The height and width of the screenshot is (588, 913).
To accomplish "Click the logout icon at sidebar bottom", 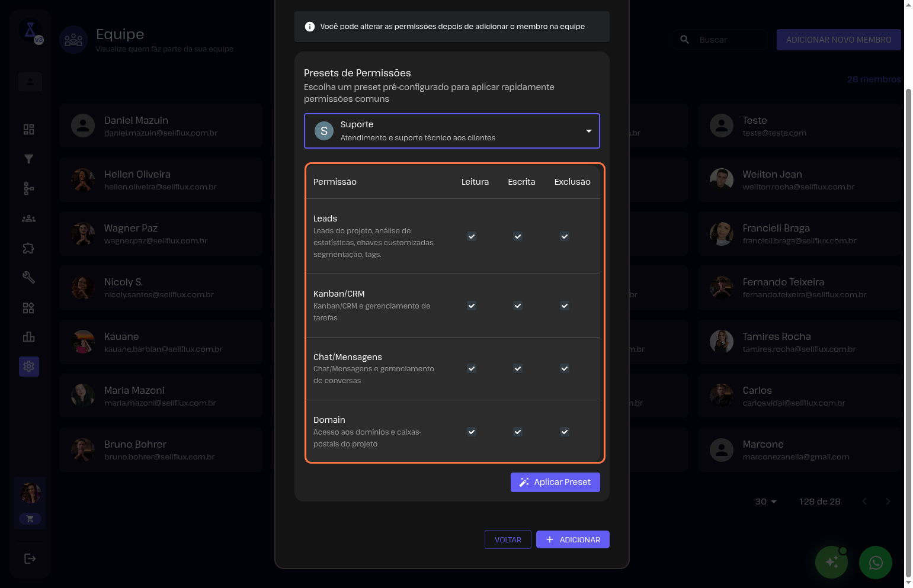I will coord(30,558).
